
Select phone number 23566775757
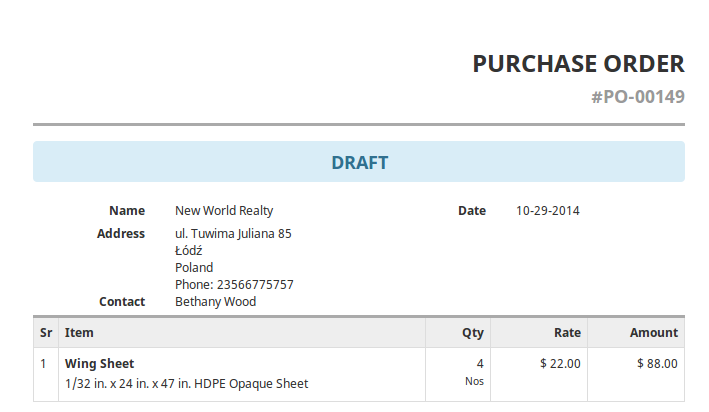pyautogui.click(x=255, y=284)
